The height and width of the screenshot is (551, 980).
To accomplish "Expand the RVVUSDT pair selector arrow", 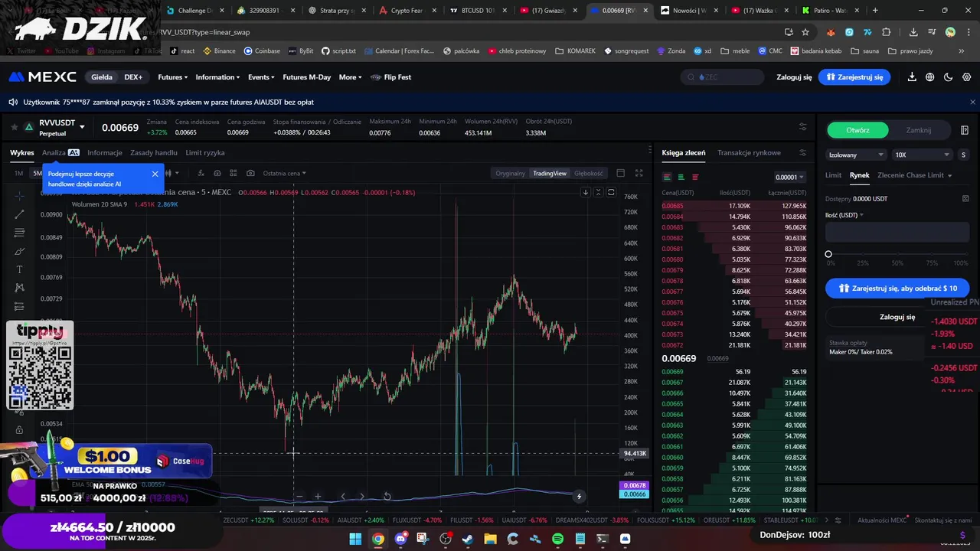I will [x=82, y=127].
